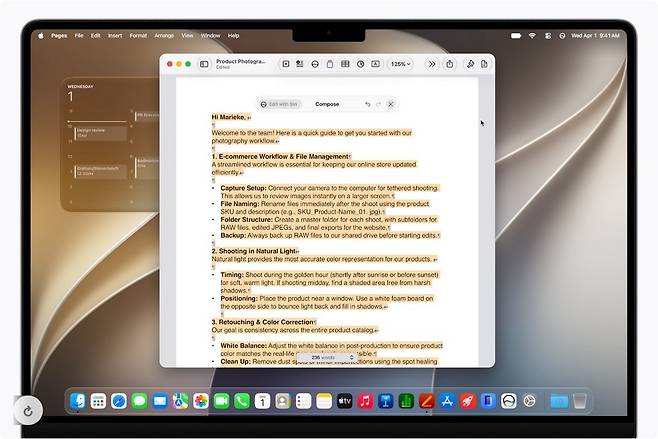Image resolution: width=658 pixels, height=439 pixels.
Task: Open the Downloads folder in dock
Action: (x=559, y=401)
